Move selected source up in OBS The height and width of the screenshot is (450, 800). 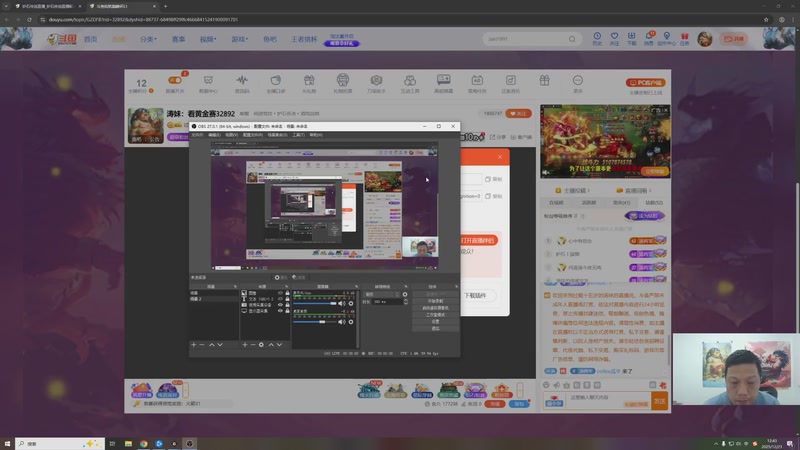tap(271, 345)
